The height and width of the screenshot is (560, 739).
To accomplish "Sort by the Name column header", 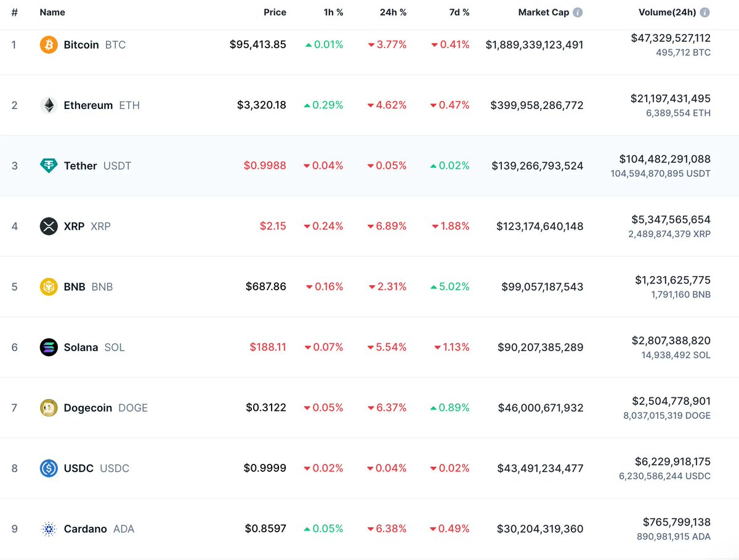I will (x=52, y=12).
